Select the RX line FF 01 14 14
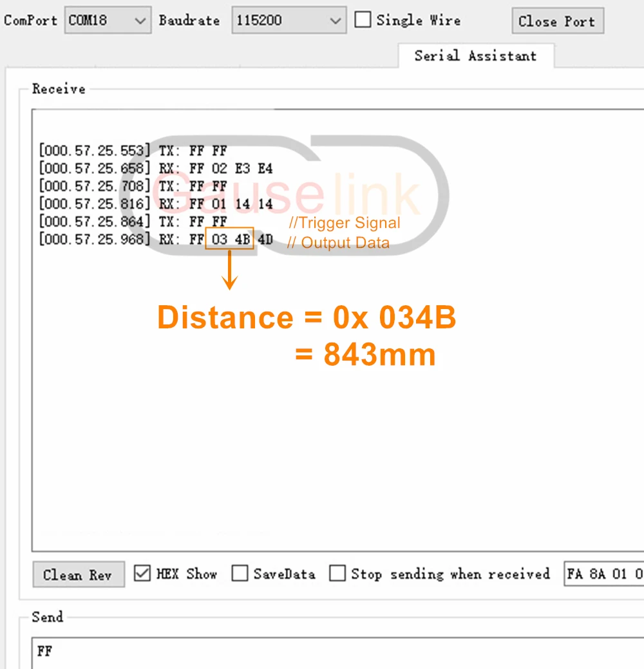644x669 pixels. 156,204
